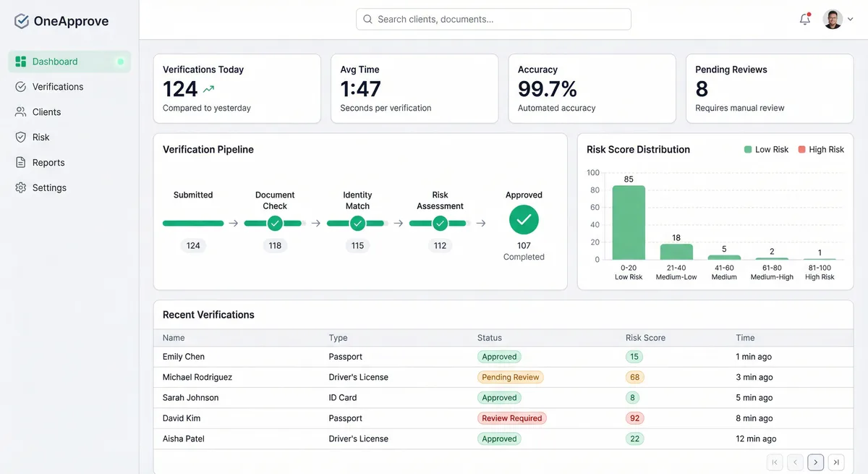
Task: Click the search clients field
Action: 493,19
